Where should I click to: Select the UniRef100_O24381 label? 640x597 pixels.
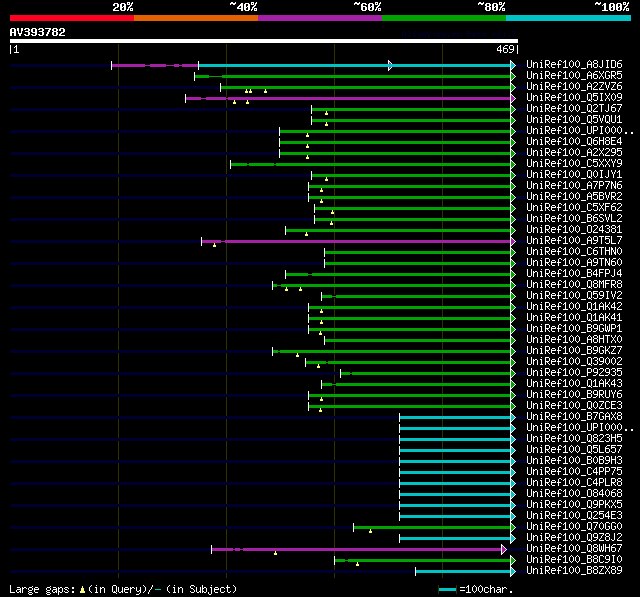pos(574,230)
